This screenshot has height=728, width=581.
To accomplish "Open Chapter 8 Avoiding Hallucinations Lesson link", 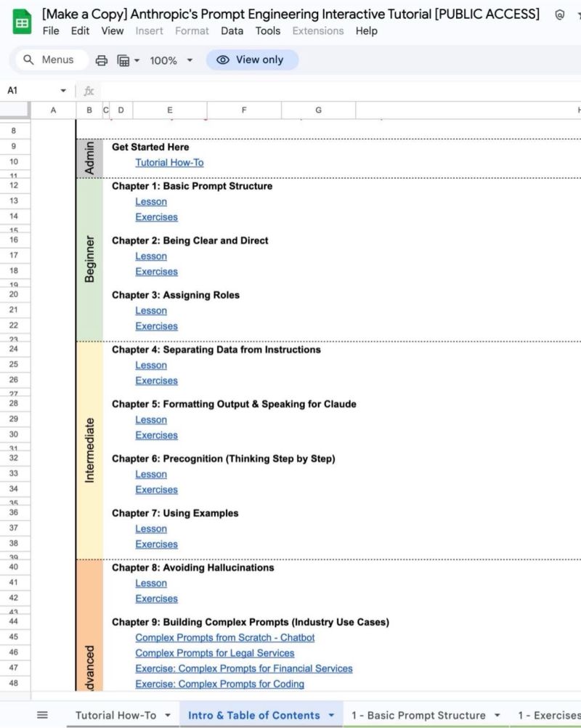I will [151, 583].
